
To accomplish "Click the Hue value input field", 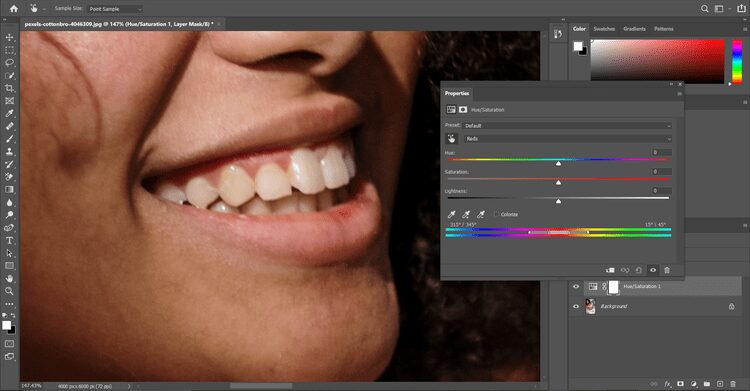I will tap(662, 152).
